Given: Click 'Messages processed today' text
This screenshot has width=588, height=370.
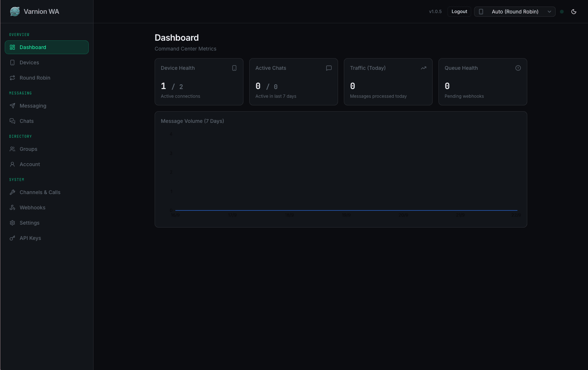Looking at the screenshot, I should pyautogui.click(x=378, y=96).
